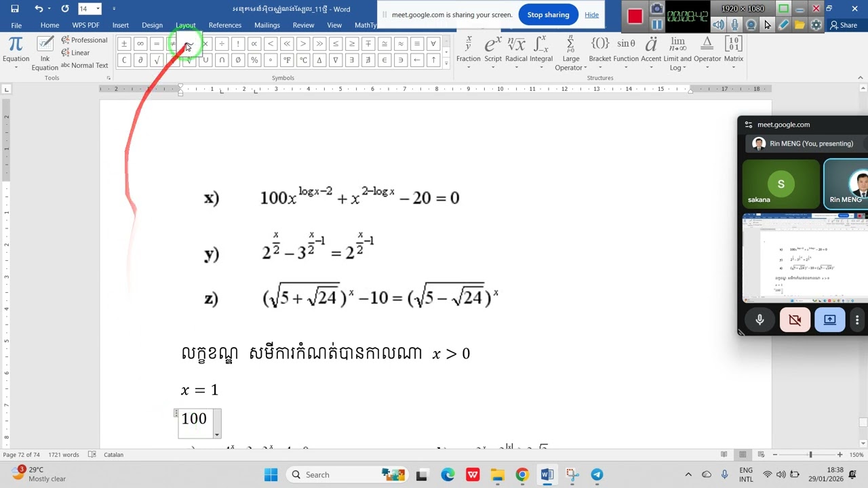Insert the percent symbol
The width and height of the screenshot is (868, 488).
254,60
